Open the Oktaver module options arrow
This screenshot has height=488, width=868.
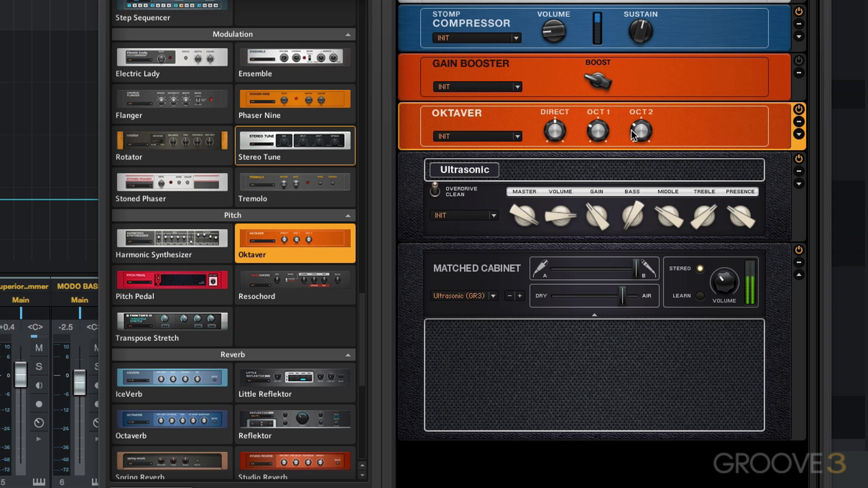pos(799,134)
